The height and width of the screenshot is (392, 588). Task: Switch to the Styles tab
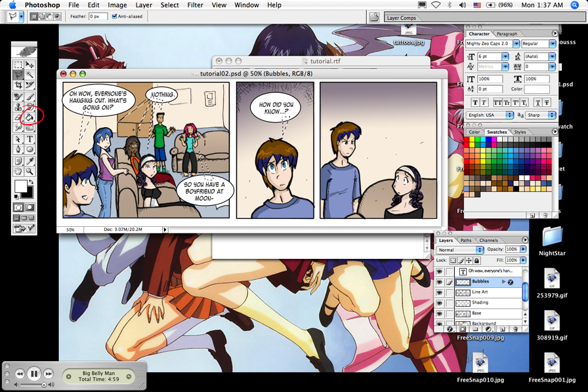pos(520,132)
